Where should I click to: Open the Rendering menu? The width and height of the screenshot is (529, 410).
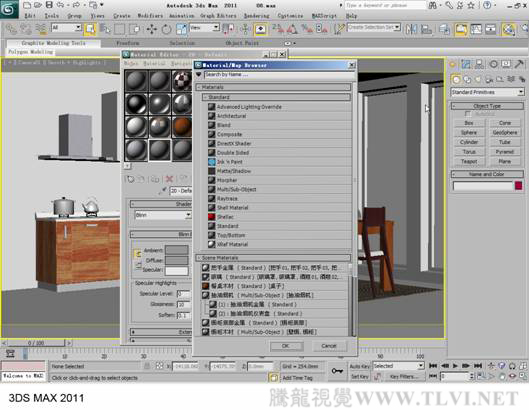pyautogui.click(x=257, y=16)
